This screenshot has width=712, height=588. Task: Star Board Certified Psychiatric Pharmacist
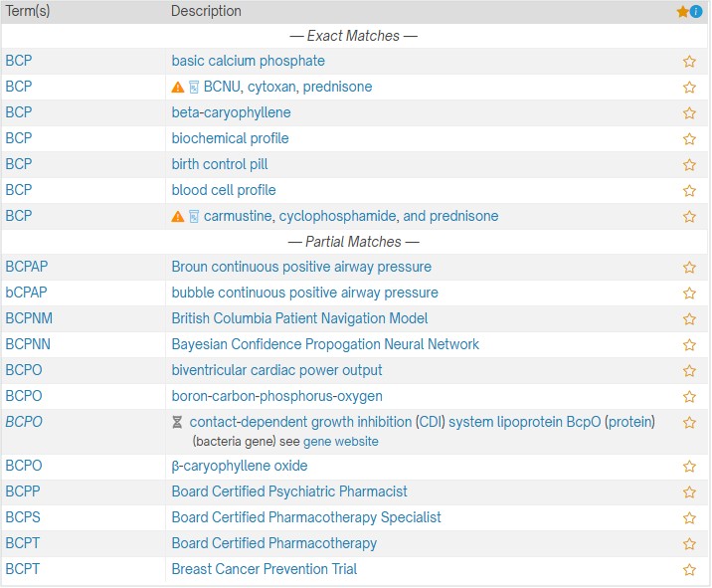689,492
